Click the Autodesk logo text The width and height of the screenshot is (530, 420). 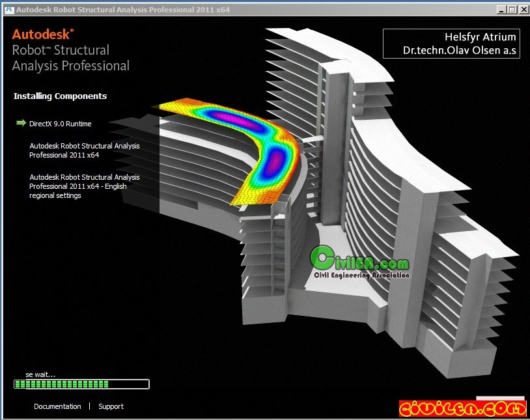[x=42, y=35]
